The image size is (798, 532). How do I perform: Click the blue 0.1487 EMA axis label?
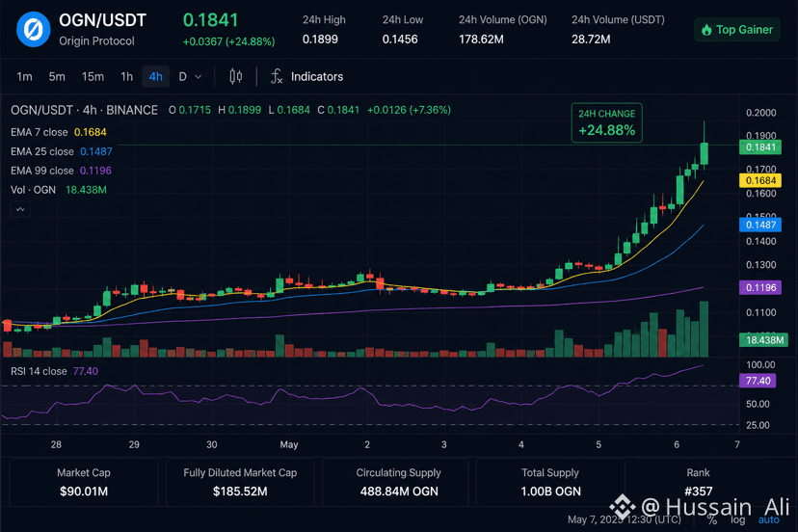(x=760, y=225)
